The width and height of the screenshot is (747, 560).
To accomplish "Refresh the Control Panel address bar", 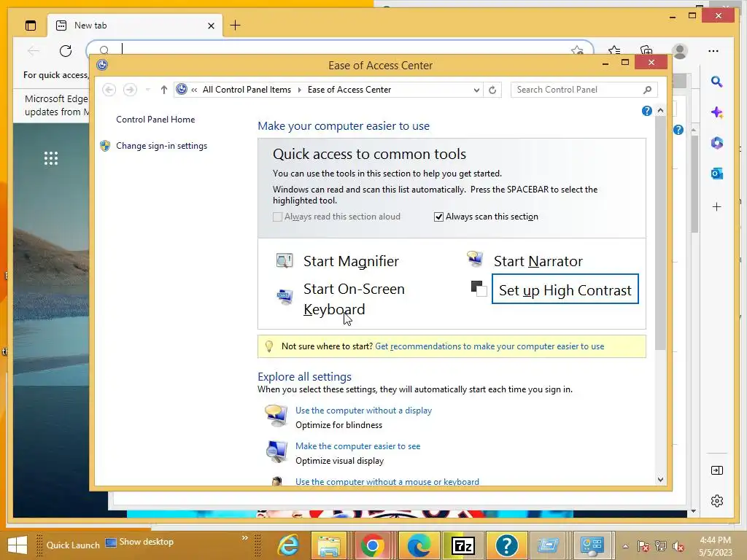I will 492,90.
